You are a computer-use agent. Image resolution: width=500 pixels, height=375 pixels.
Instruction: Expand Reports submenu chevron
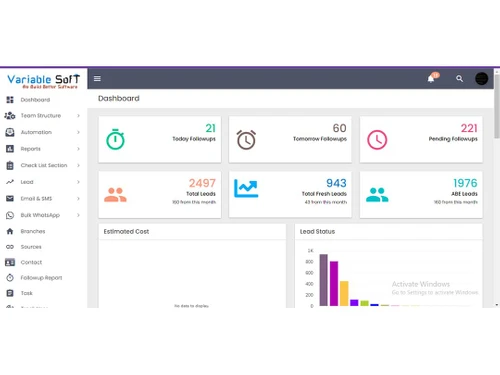pyautogui.click(x=79, y=149)
